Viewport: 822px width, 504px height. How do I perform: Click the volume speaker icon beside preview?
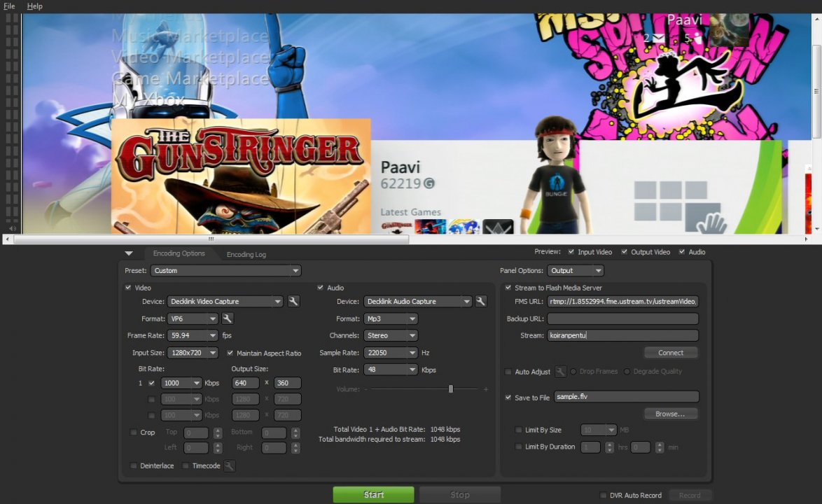coord(12,228)
